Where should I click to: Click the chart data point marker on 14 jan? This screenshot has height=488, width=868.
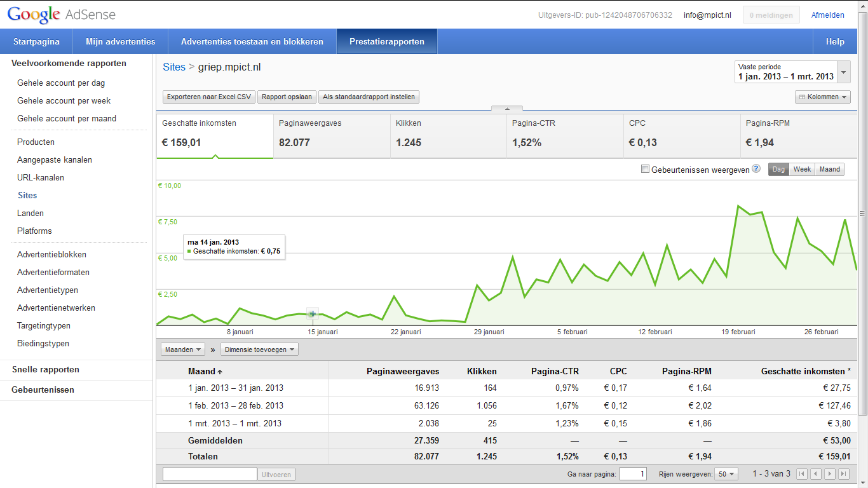coord(312,313)
